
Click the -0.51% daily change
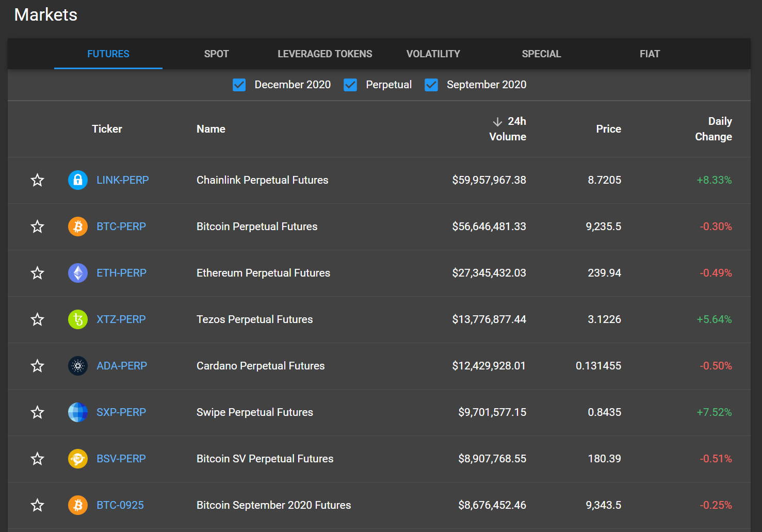(x=716, y=459)
